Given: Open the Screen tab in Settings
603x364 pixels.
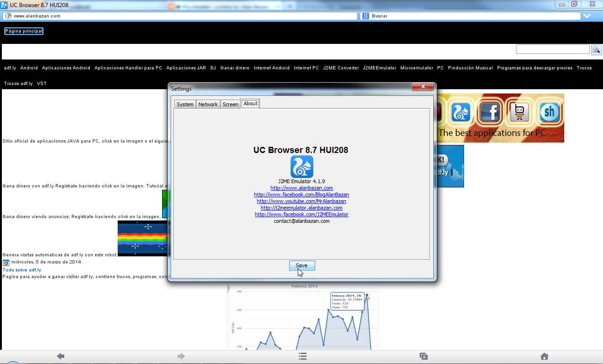Looking at the screenshot, I should [230, 104].
